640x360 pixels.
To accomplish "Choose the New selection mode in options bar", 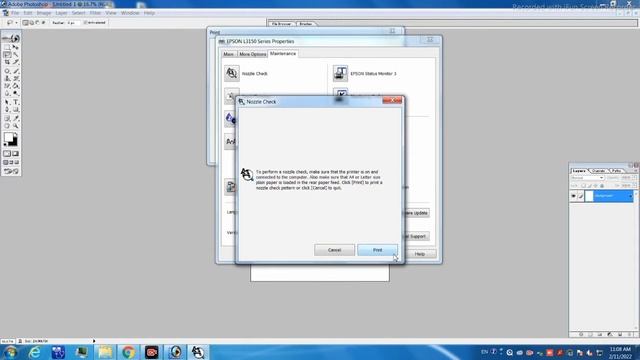I will coord(25,23).
